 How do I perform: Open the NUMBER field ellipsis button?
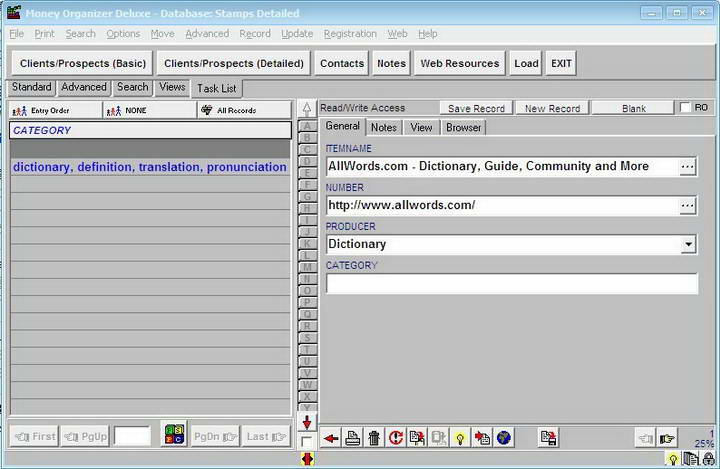tap(687, 205)
